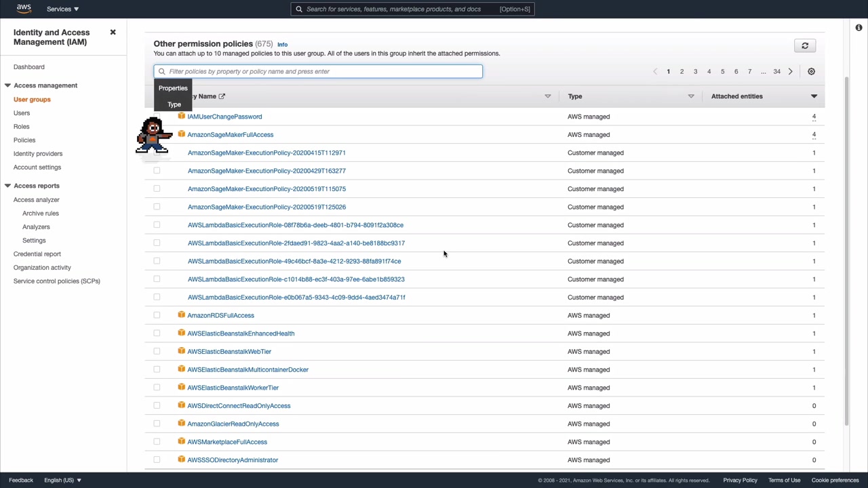Open Roles in the sidebar
The image size is (868, 488).
[22, 127]
